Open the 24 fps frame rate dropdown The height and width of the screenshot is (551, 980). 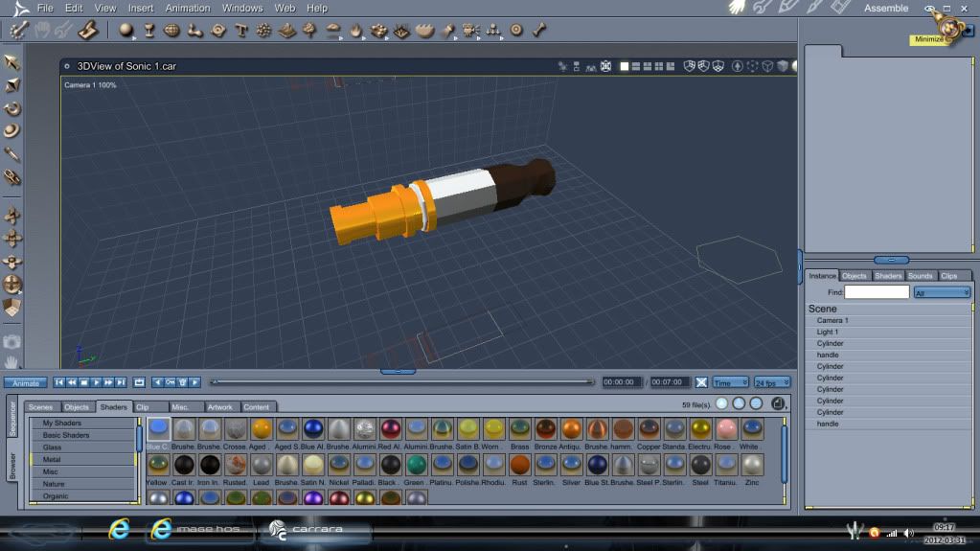point(772,382)
